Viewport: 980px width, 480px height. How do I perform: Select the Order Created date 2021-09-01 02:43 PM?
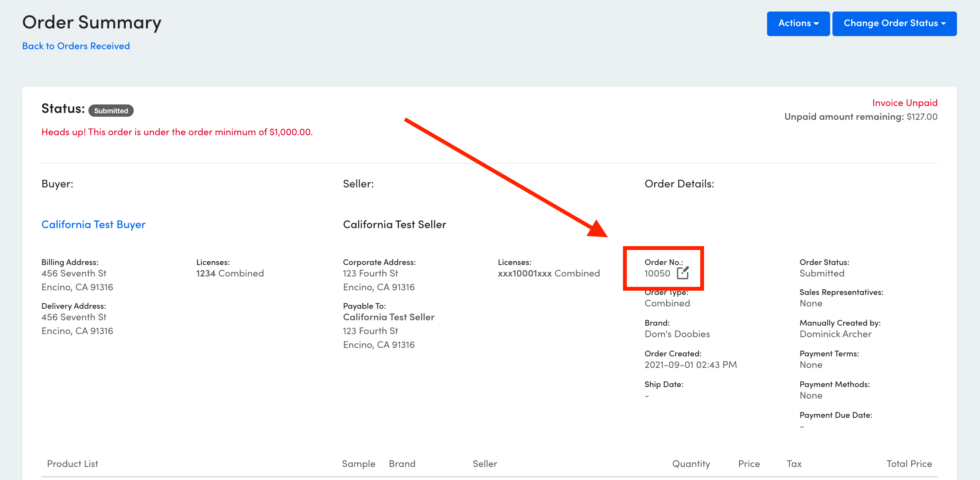click(x=691, y=365)
